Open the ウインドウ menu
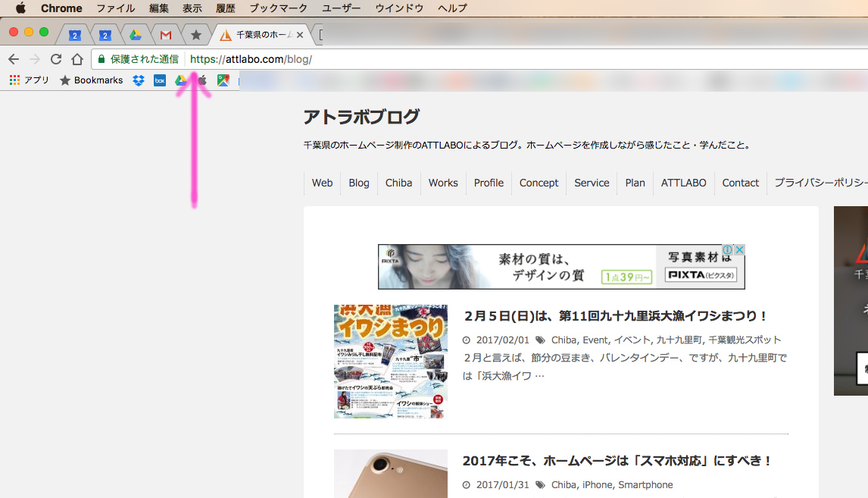This screenshot has height=498, width=868. (x=399, y=8)
